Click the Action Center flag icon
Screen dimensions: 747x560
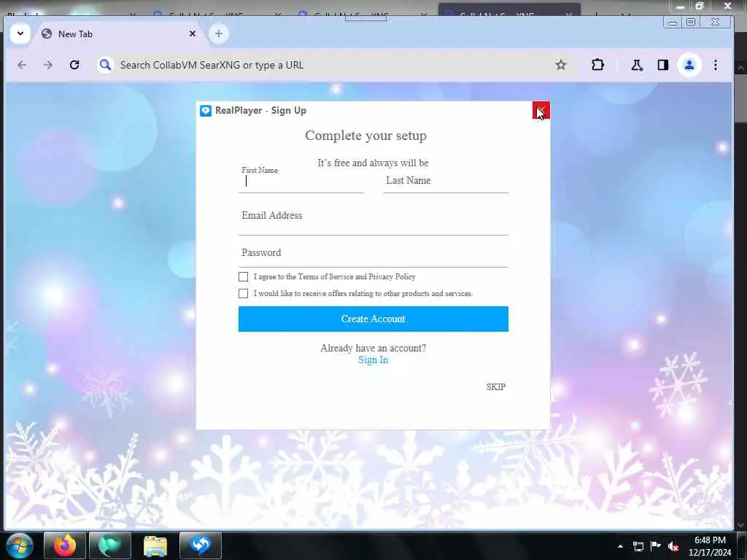click(656, 545)
